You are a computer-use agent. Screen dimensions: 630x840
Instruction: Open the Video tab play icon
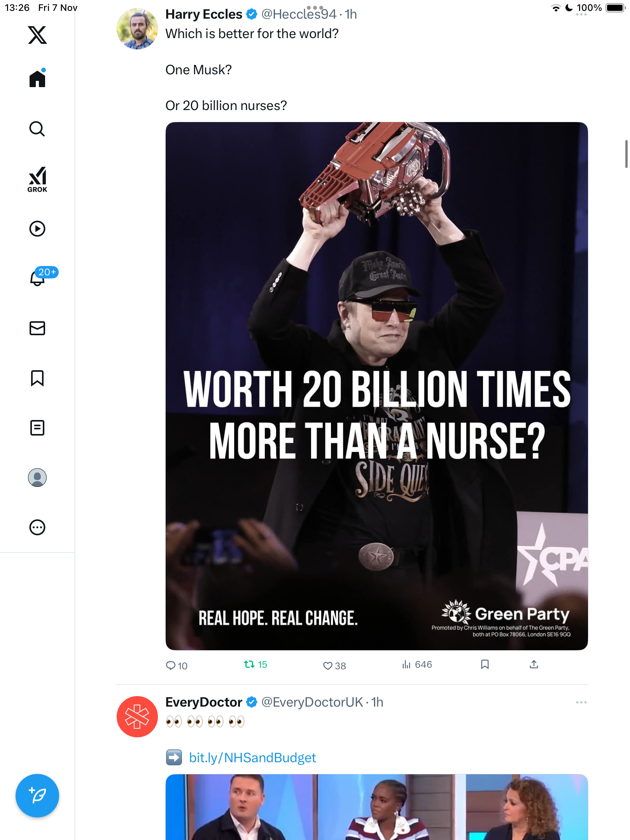tap(37, 229)
